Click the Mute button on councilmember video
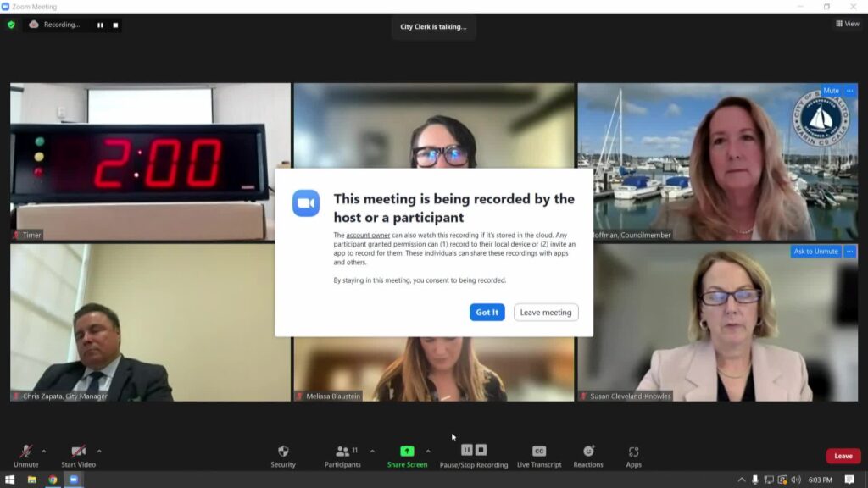 [x=831, y=91]
